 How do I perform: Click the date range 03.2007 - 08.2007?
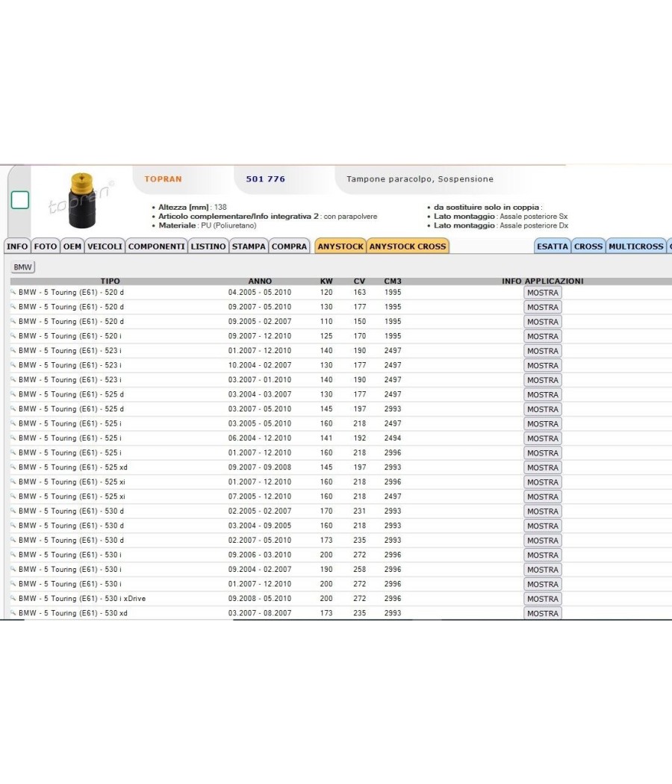260,612
